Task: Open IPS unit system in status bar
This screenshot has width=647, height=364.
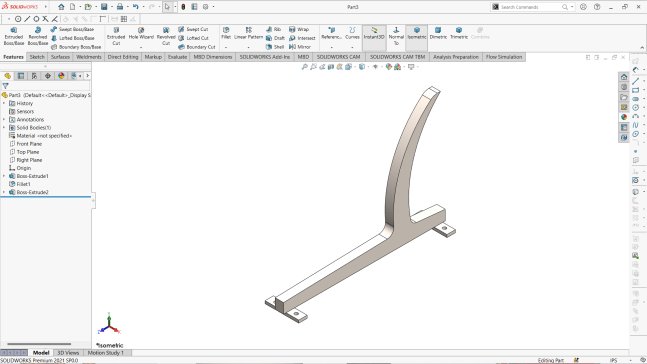Action: pos(614,360)
